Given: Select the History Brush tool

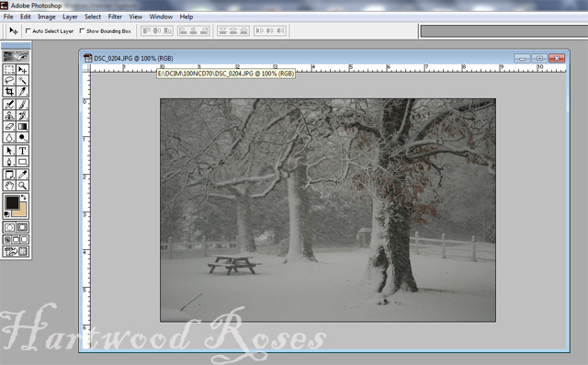Looking at the screenshot, I should [22, 115].
